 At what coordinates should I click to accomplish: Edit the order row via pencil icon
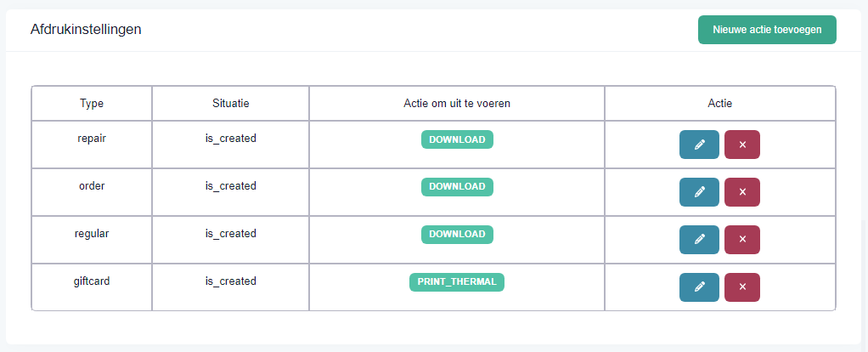pos(699,192)
